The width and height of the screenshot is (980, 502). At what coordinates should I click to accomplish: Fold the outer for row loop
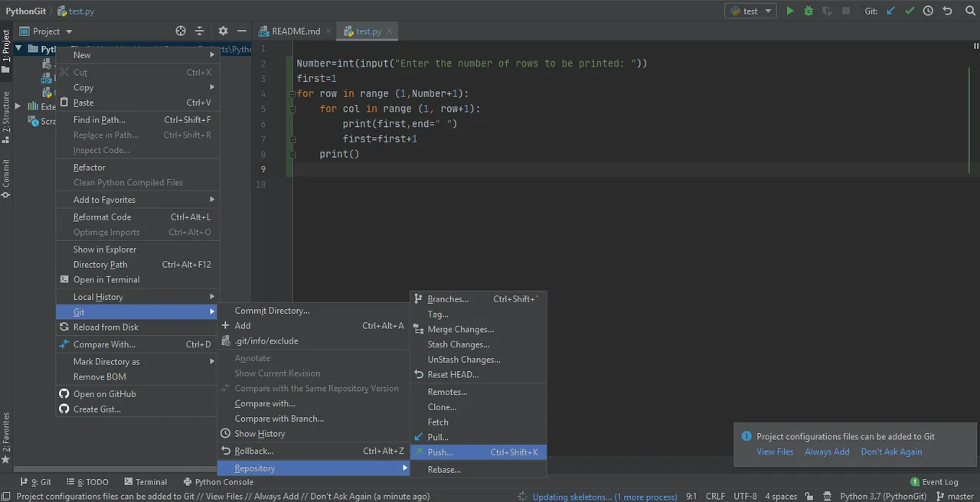(x=292, y=94)
